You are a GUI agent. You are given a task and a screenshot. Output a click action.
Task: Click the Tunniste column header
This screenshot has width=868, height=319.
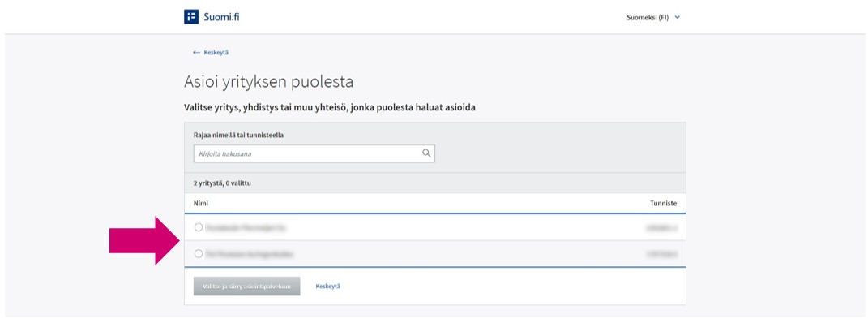pos(663,204)
